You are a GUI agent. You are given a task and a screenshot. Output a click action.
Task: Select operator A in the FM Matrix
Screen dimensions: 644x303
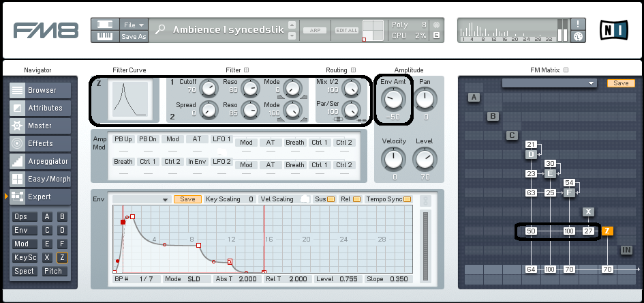474,98
